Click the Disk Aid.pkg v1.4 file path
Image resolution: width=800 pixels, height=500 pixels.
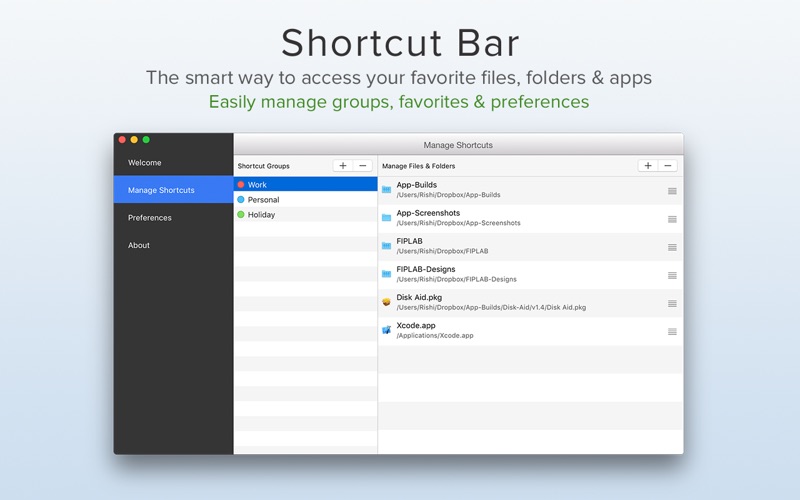[x=491, y=307]
